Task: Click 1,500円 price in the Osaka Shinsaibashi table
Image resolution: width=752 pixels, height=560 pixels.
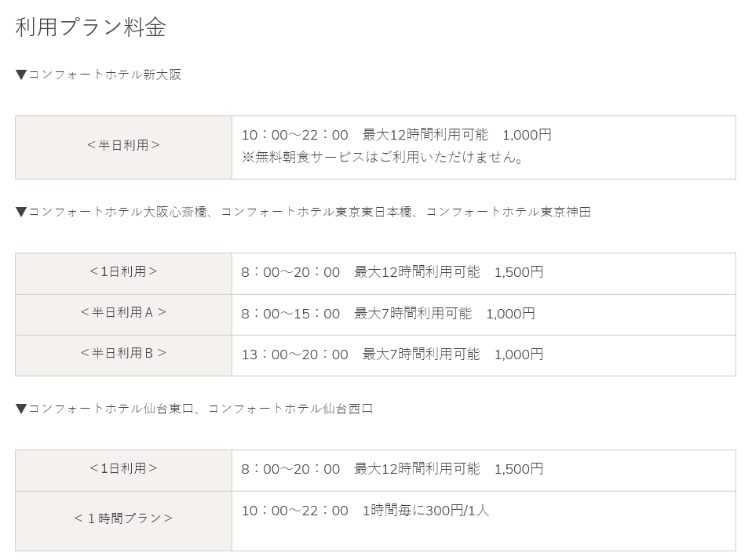Action: 519,272
